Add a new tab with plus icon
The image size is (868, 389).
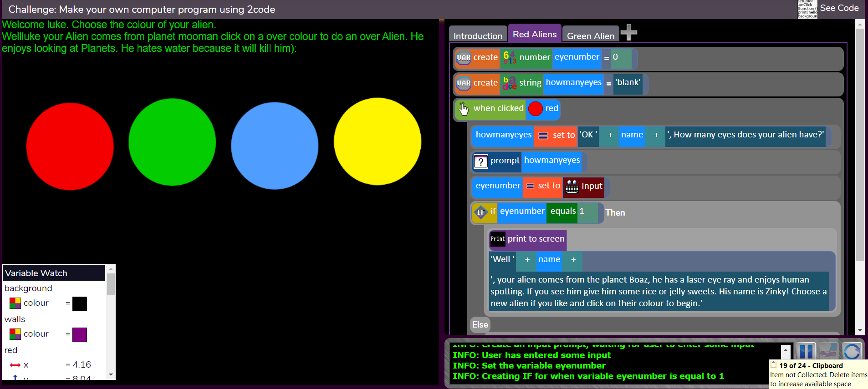629,32
